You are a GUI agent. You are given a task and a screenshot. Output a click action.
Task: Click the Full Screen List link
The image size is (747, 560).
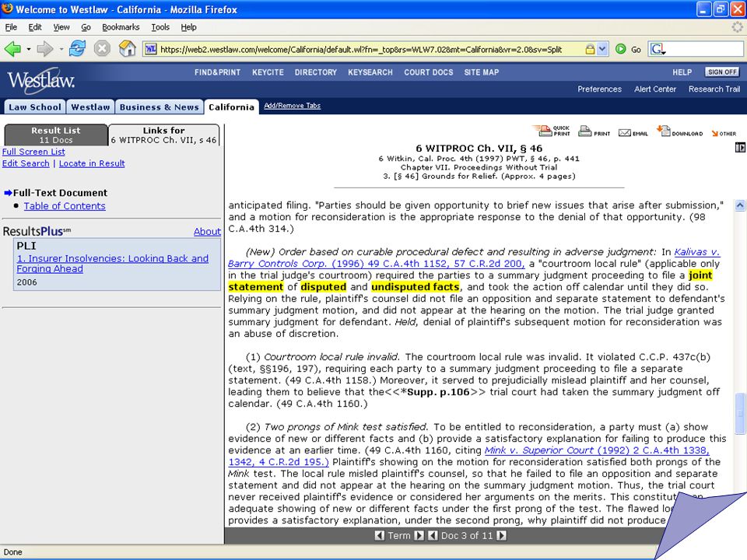tap(33, 152)
